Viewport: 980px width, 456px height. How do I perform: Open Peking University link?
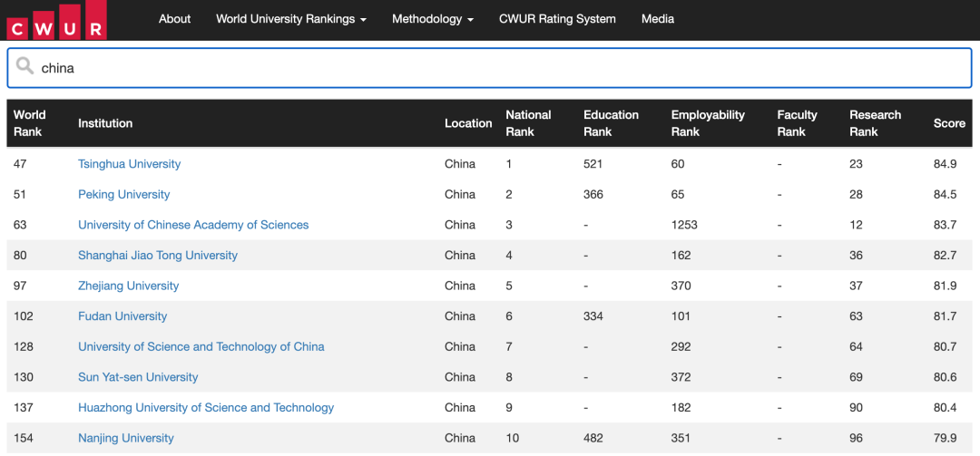[x=123, y=194]
